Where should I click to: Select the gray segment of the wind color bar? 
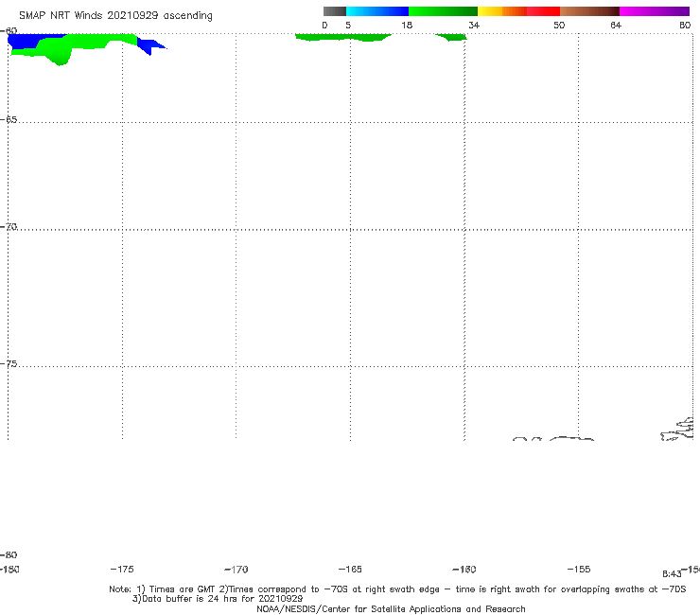click(334, 11)
